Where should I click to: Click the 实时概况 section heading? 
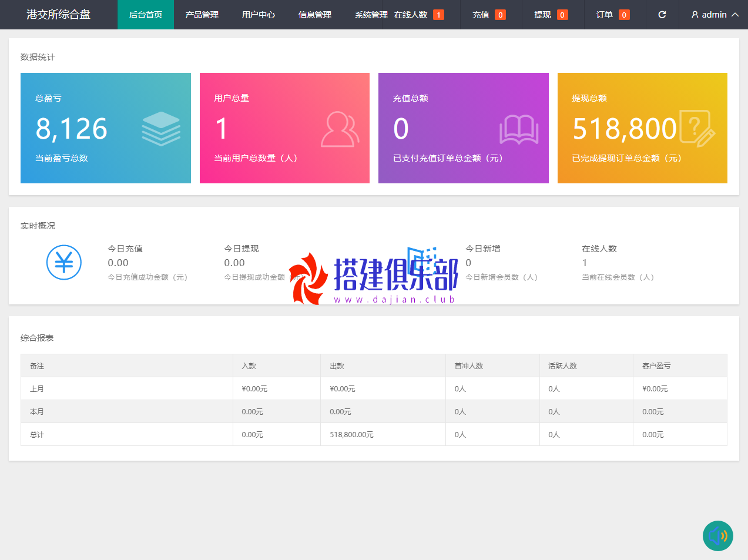(x=38, y=226)
